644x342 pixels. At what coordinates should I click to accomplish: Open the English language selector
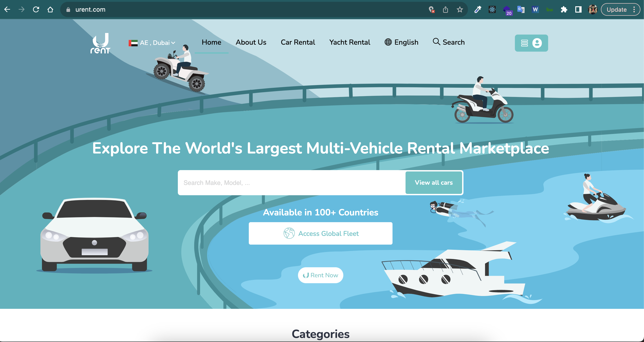tap(401, 42)
